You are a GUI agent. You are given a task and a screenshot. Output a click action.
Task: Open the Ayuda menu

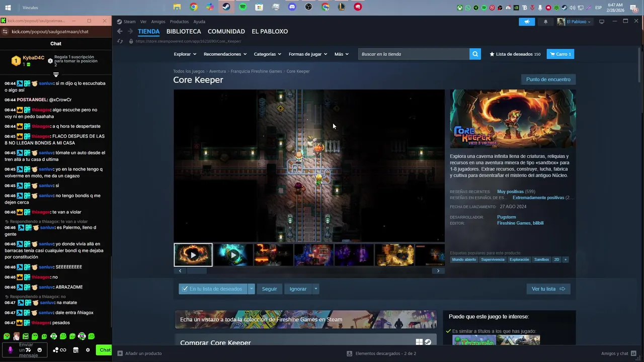tap(199, 22)
